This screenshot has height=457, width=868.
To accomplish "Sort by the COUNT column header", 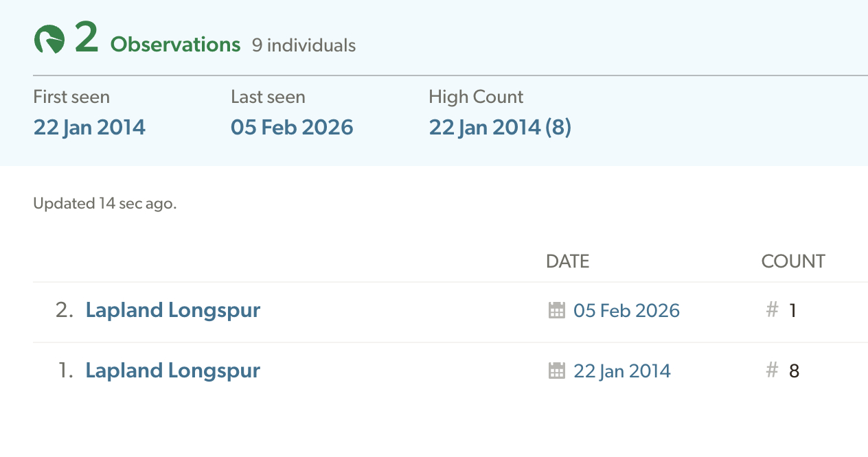I will 793,261.
